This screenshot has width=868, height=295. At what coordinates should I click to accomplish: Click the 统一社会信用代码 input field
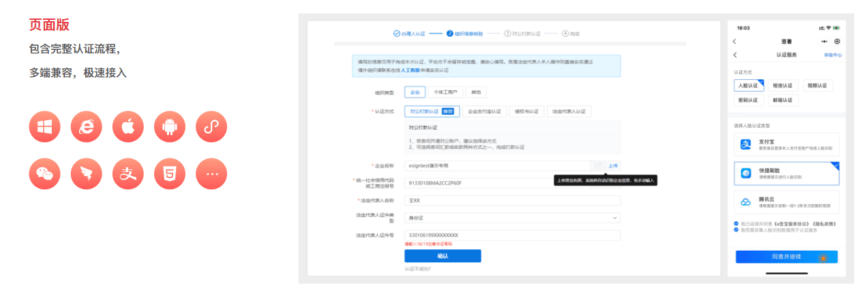coord(512,183)
